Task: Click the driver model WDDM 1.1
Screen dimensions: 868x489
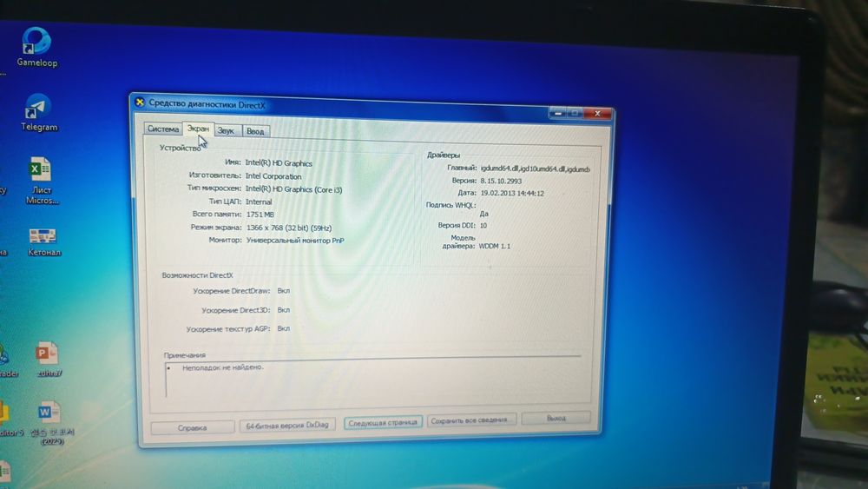Action: coord(495,246)
